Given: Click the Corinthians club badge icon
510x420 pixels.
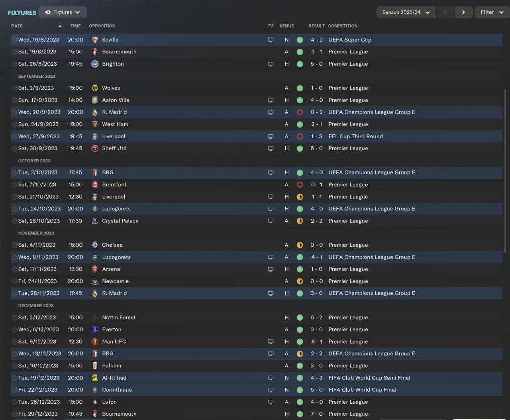Looking at the screenshot, I should [x=95, y=390].
